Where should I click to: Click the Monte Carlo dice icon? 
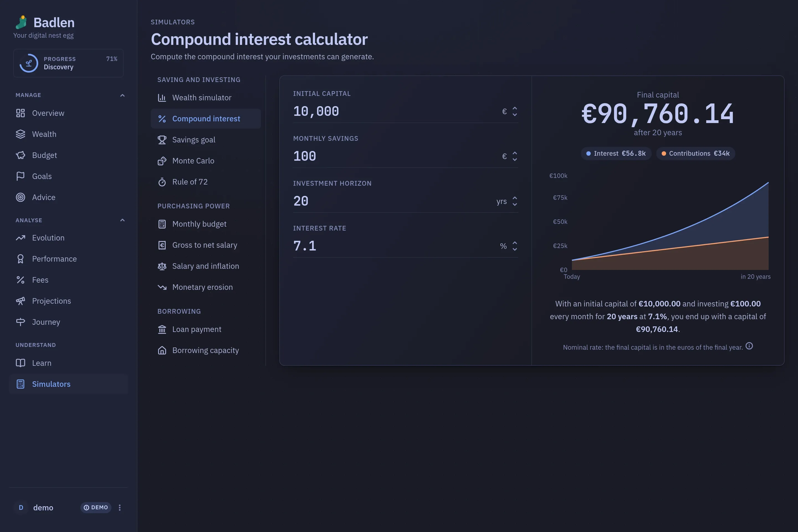click(x=162, y=161)
